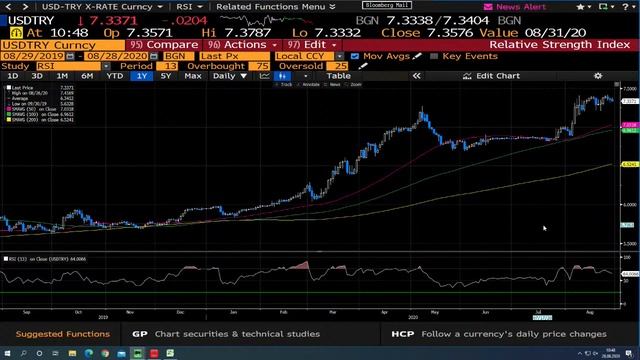
Task: Open chart settings gear icon
Action: [598, 76]
